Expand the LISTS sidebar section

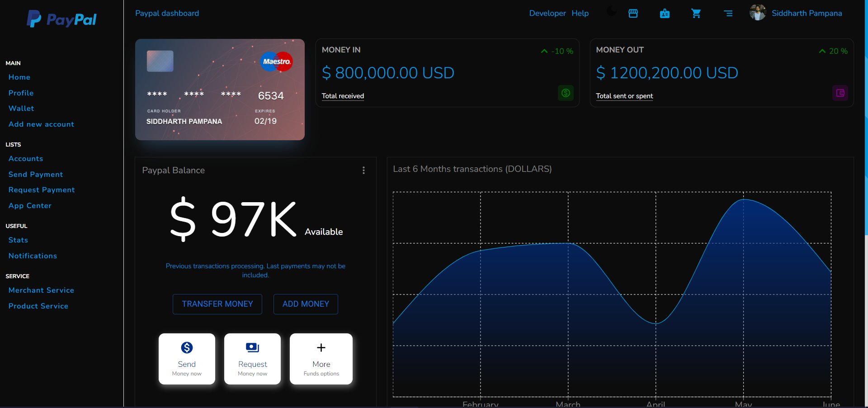tap(13, 145)
